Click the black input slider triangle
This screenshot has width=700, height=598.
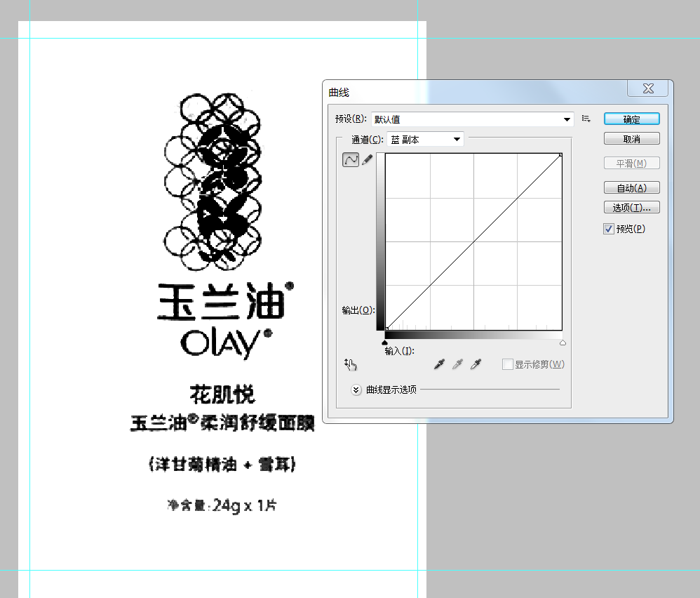385,343
